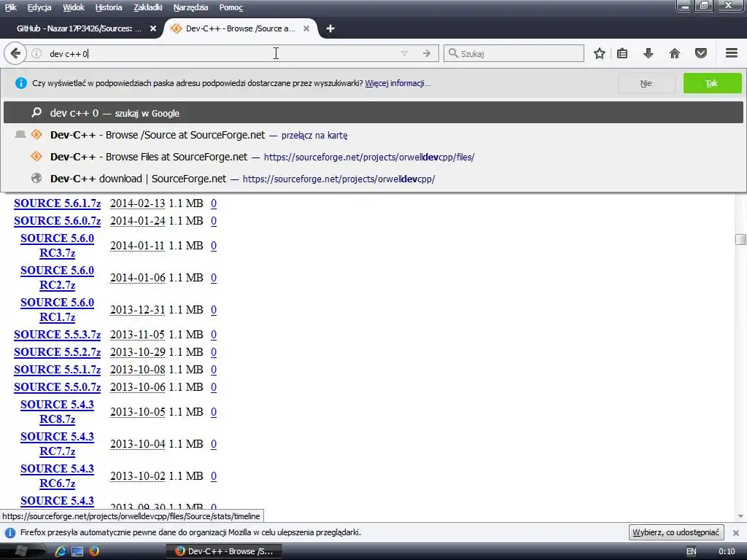
Task: Click the Go arrow in address bar
Action: click(426, 53)
